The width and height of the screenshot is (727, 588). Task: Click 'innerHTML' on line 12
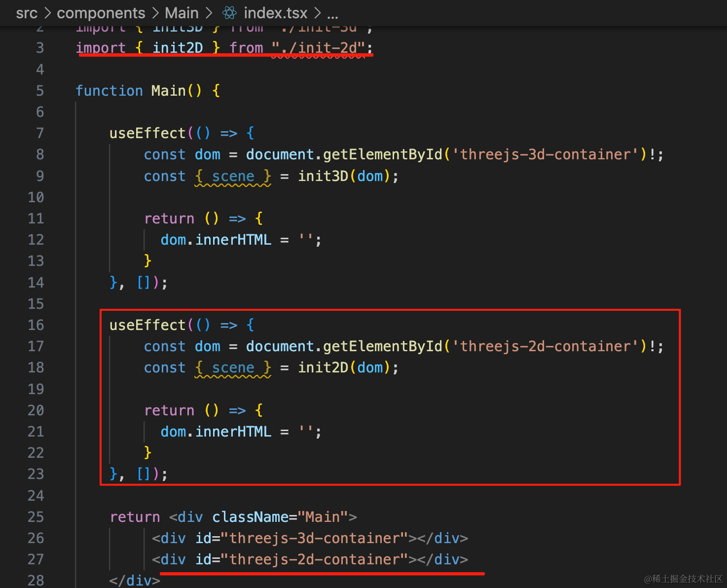tap(234, 240)
